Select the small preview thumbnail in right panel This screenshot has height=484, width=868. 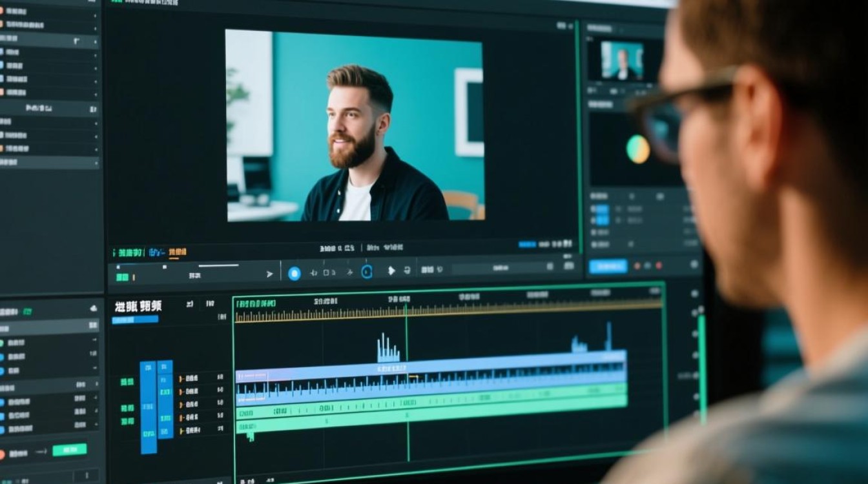coord(623,61)
